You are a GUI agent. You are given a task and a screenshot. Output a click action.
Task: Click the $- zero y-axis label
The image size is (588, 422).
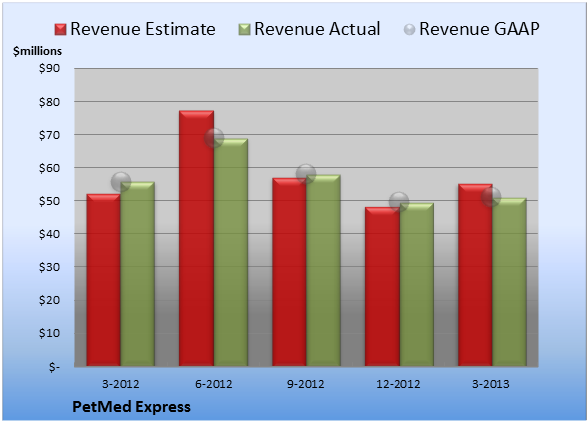(x=54, y=367)
